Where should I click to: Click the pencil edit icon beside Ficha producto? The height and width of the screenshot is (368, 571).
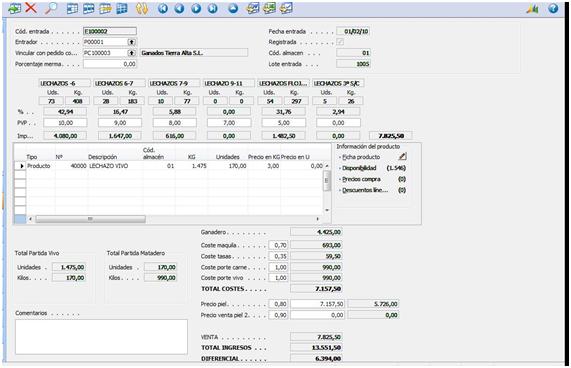pos(402,157)
